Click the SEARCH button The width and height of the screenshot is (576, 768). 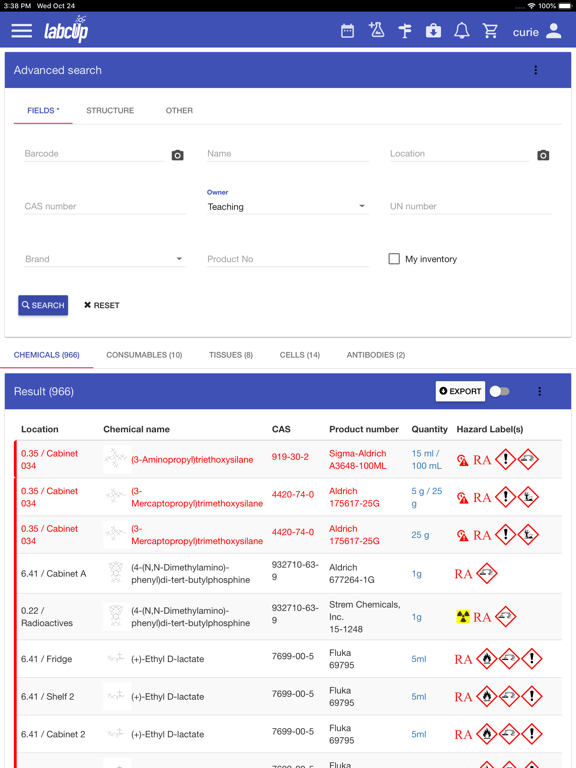[43, 305]
